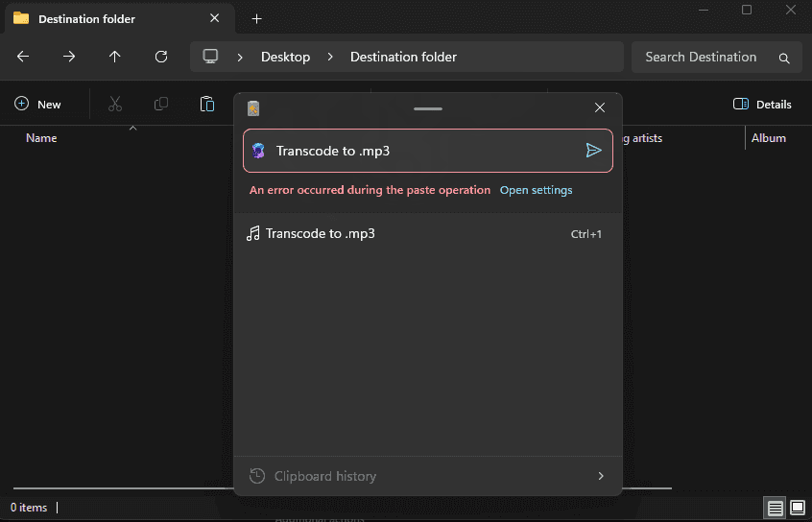Open settings from the error message
Screen dimensions: 812x522
[536, 190]
